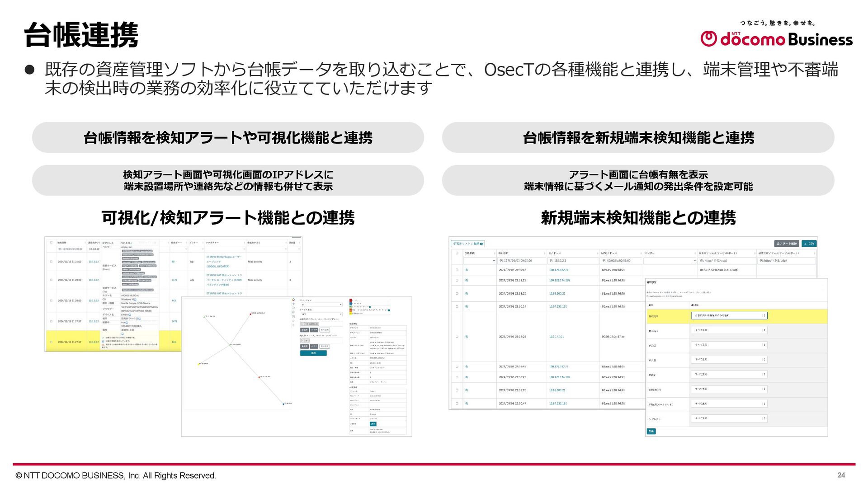Viewport: 868px width, 488px height.
Task: Click ledger status link in 23:39:45 row
Action: (467, 270)
